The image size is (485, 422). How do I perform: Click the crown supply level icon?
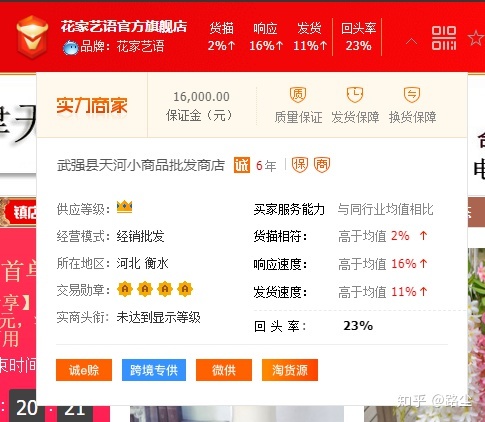pos(124,207)
